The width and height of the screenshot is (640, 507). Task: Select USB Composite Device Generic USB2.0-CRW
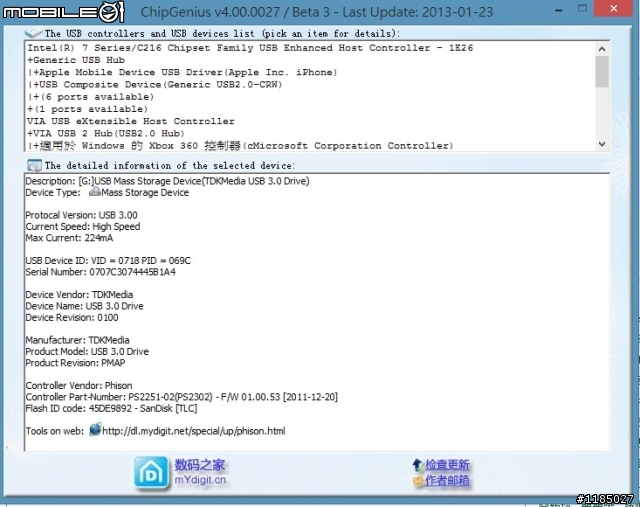click(155, 84)
